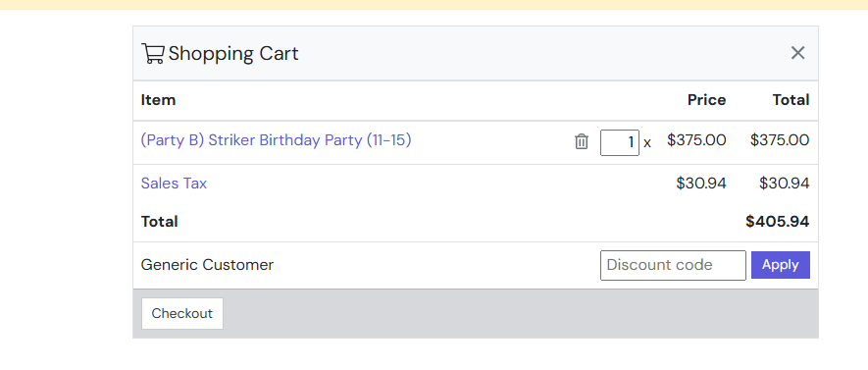868x370 pixels.
Task: Delete the Striker Birthday Party item with trash icon
Action: [x=582, y=141]
